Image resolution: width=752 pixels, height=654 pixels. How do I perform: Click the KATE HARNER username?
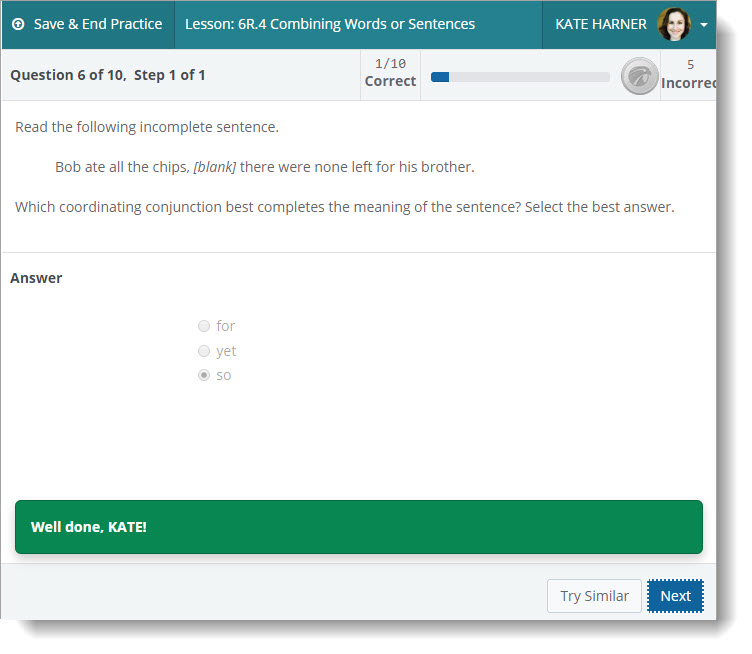point(600,24)
